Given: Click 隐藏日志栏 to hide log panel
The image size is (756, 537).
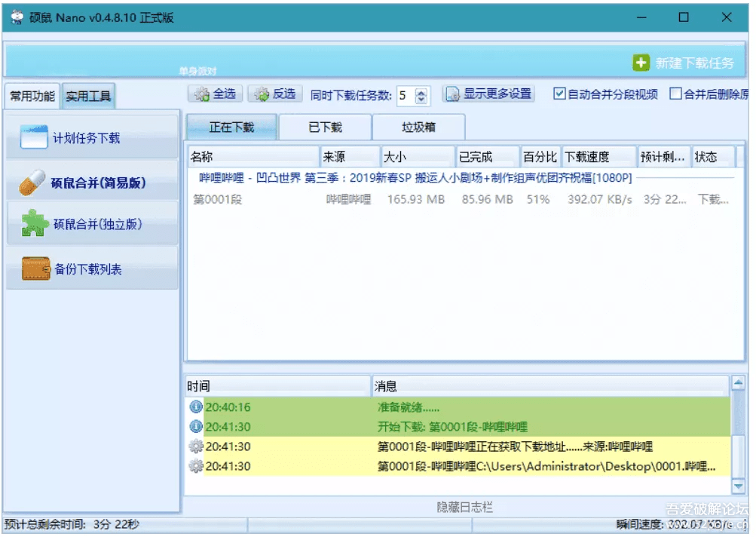Looking at the screenshot, I should click(464, 507).
